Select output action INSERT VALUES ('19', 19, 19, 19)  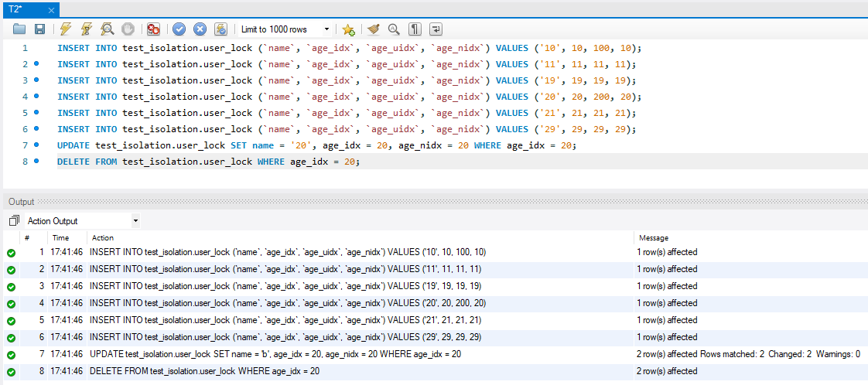[x=285, y=287]
